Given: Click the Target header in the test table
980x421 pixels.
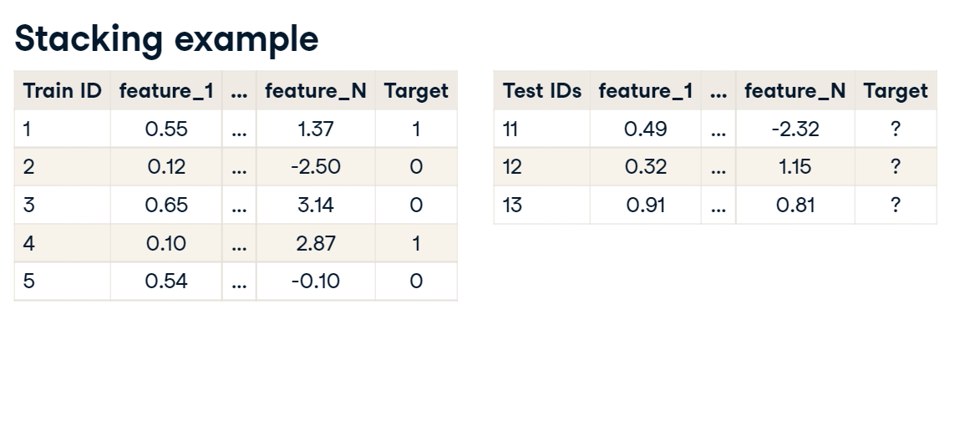Looking at the screenshot, I should [x=896, y=90].
